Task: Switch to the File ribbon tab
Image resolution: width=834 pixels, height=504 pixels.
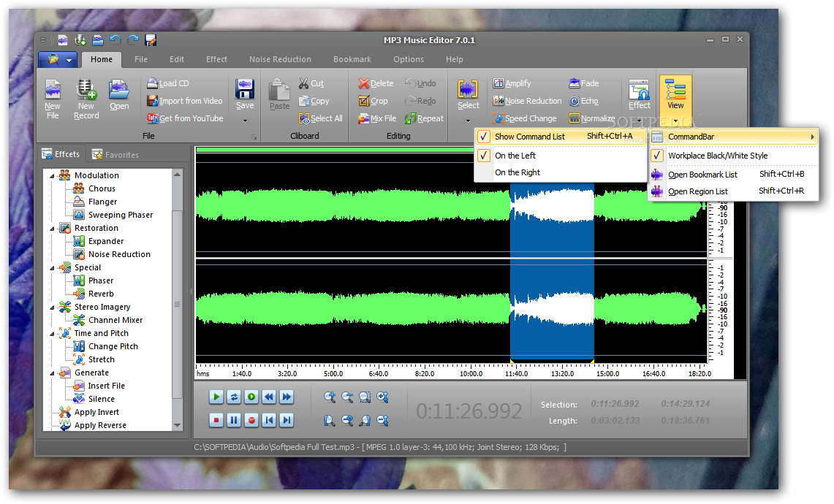Action: [141, 59]
